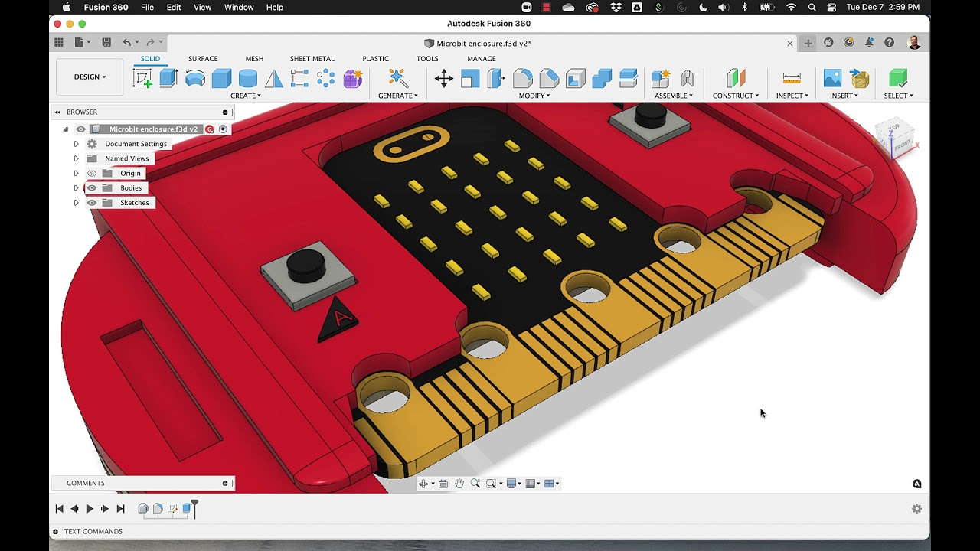This screenshot has height=551, width=980.
Task: Click the Select tool icon
Action: [898, 78]
